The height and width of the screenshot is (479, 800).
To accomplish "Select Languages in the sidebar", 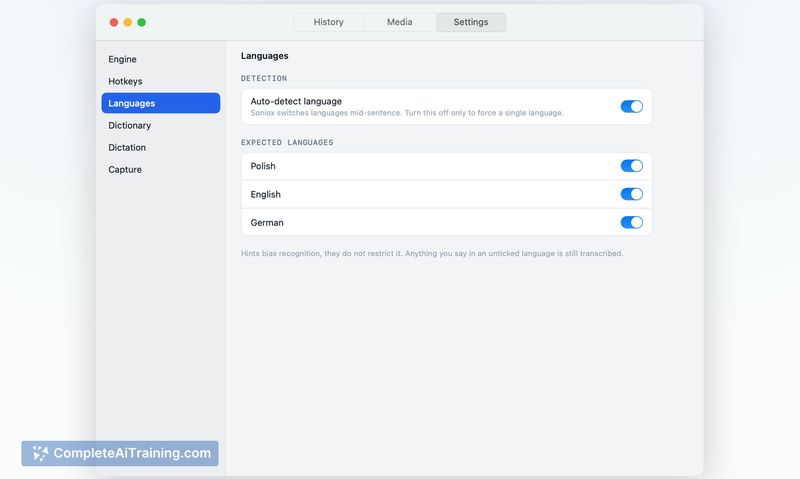I will (161, 103).
